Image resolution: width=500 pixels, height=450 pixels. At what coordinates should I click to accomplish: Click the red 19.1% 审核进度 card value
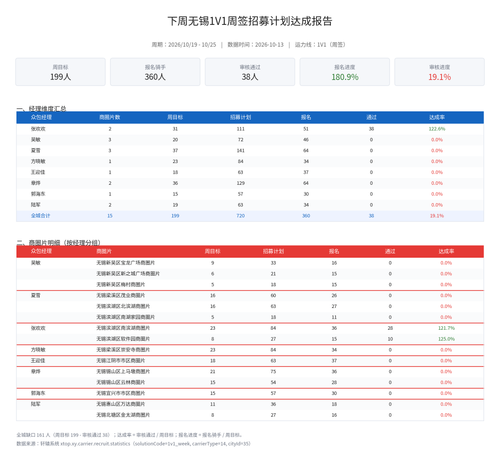pyautogui.click(x=439, y=77)
